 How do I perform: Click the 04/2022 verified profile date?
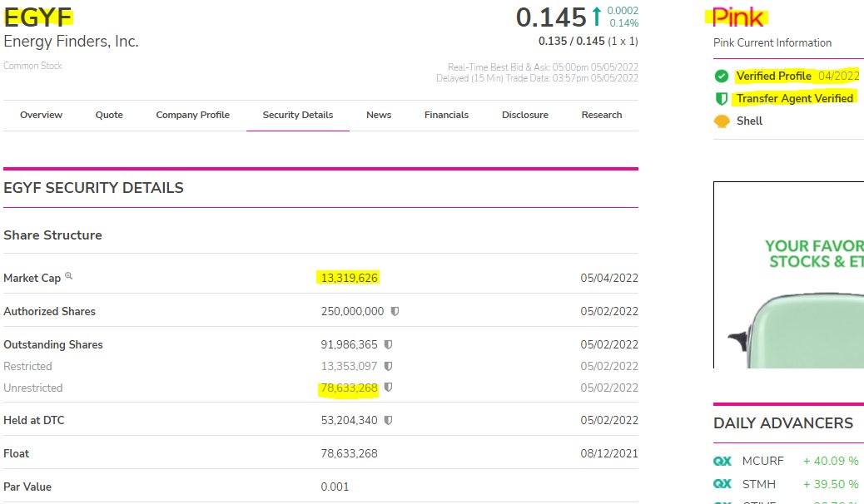[x=839, y=76]
